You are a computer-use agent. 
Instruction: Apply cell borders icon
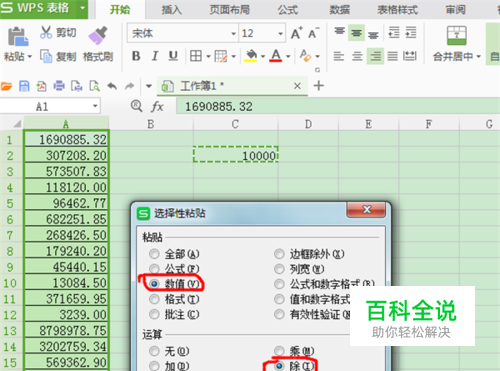coord(196,56)
